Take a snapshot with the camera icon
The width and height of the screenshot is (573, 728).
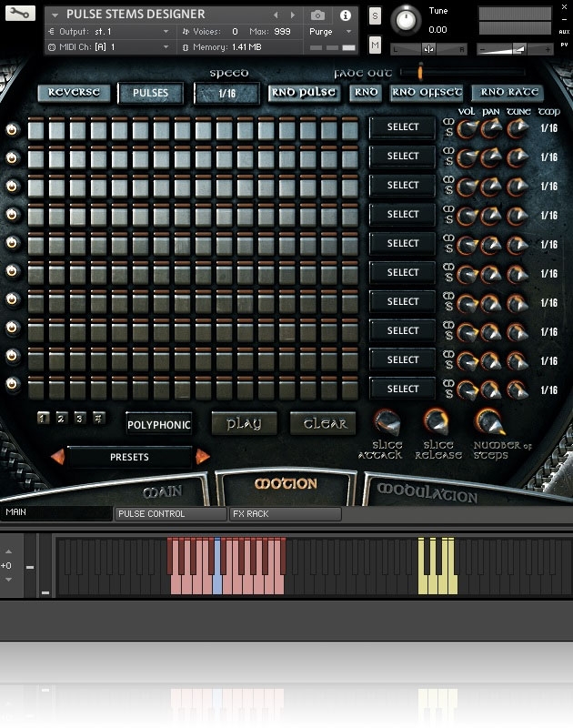(x=317, y=15)
